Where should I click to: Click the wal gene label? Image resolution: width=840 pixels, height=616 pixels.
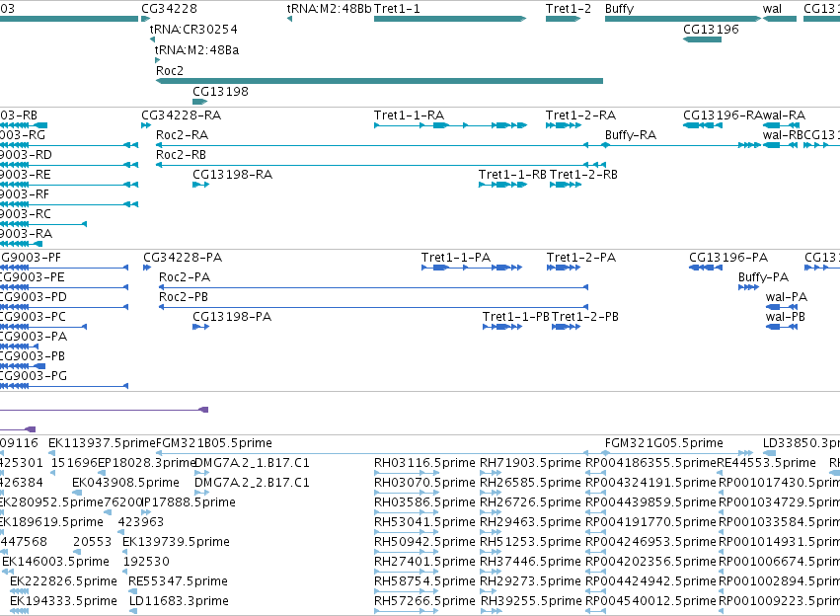[772, 9]
